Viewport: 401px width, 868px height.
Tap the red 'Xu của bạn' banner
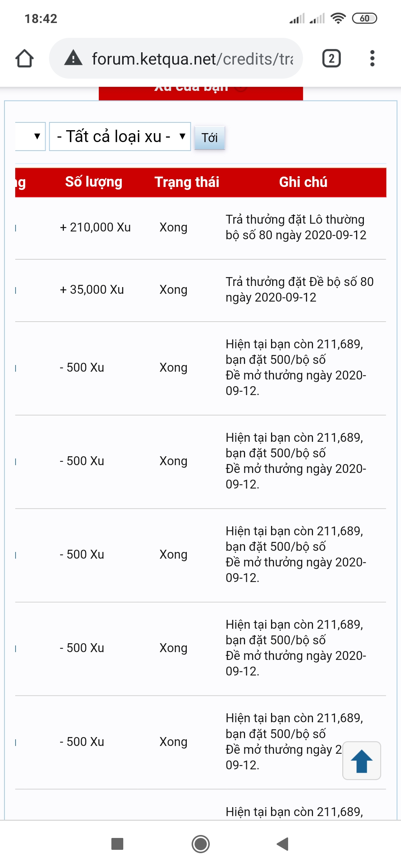tap(200, 93)
